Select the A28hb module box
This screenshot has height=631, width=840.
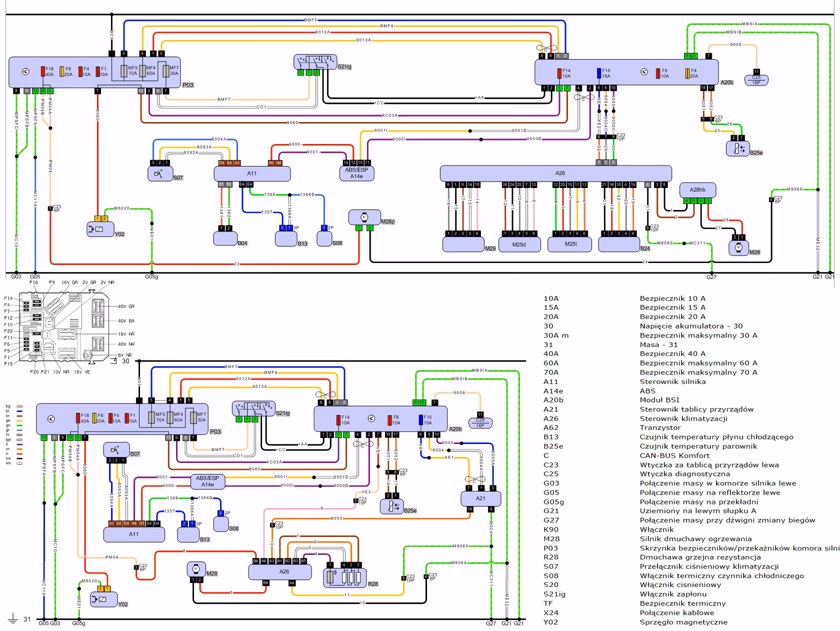point(697,190)
